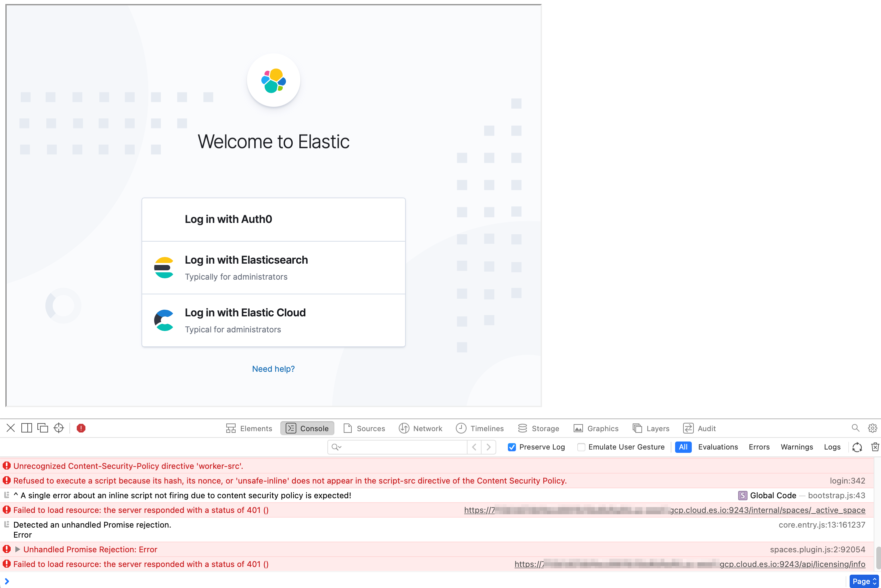Open the Layers tab
Viewport: 881px width, 588px height.
point(651,428)
